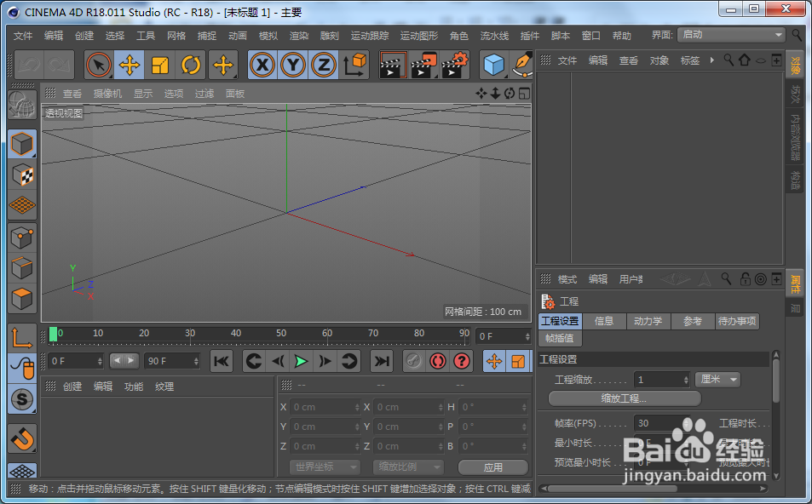Activate the Move tool in top toolbar
The image size is (812, 504).
[129, 66]
